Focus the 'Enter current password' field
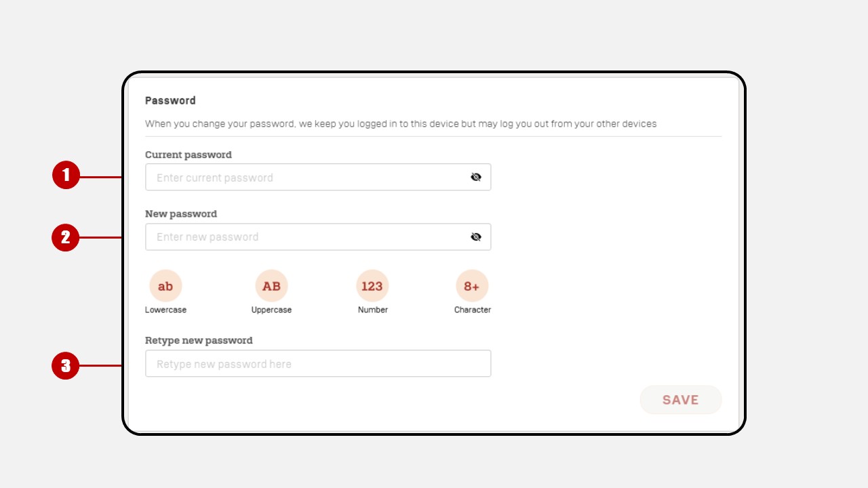 [x=318, y=178]
